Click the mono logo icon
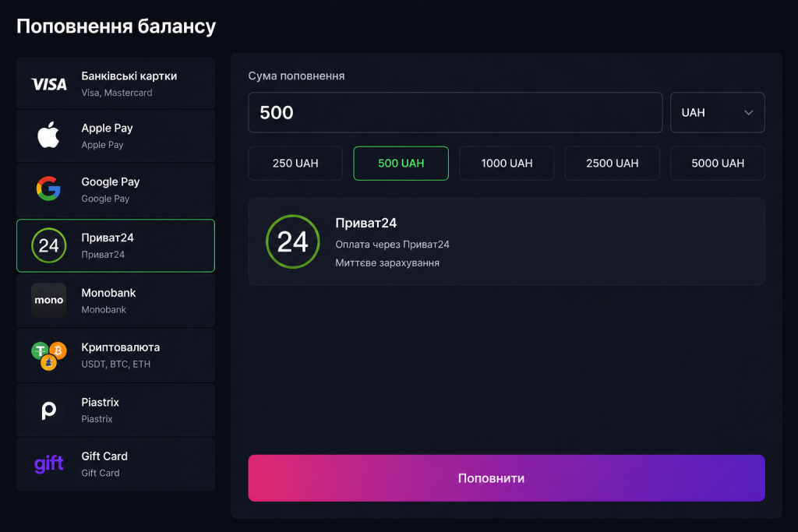798x532 pixels. coord(49,300)
